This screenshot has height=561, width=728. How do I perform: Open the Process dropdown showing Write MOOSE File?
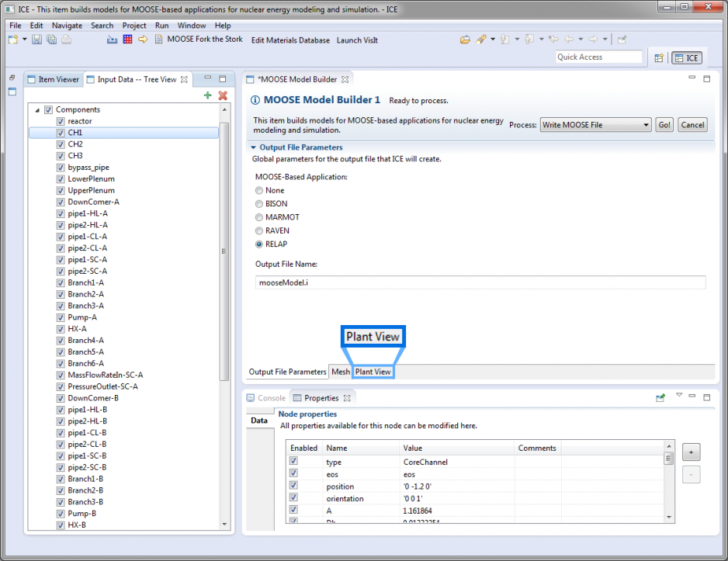point(595,125)
